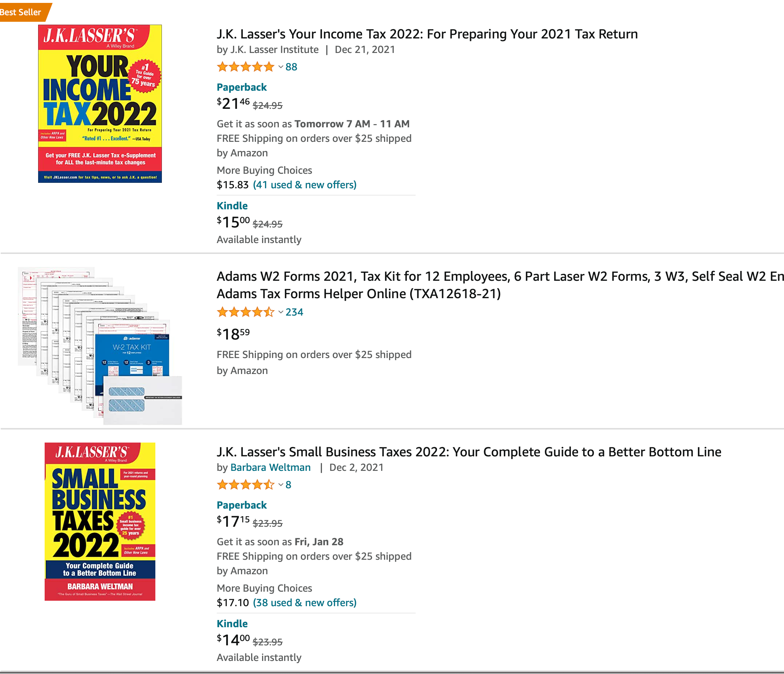View the 41 used & new offers

point(305,185)
